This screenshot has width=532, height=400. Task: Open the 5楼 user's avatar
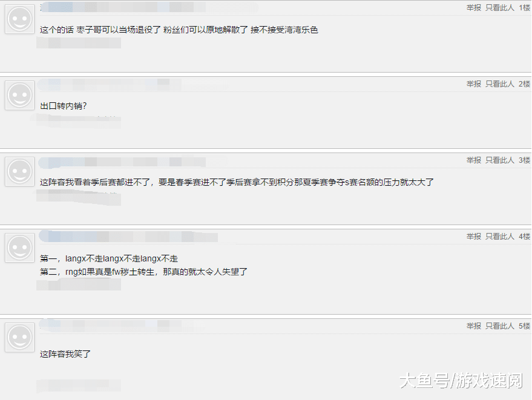(20, 338)
